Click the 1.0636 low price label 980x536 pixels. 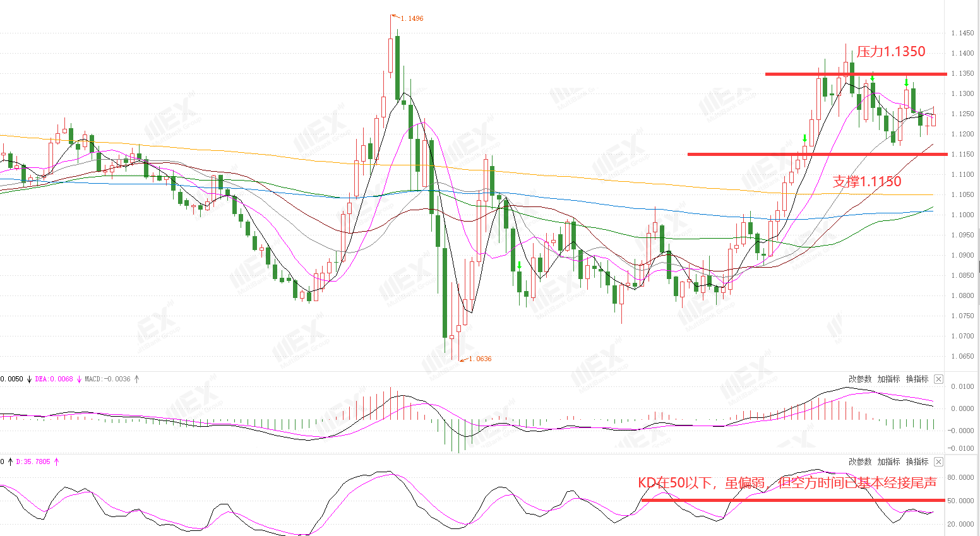point(479,359)
